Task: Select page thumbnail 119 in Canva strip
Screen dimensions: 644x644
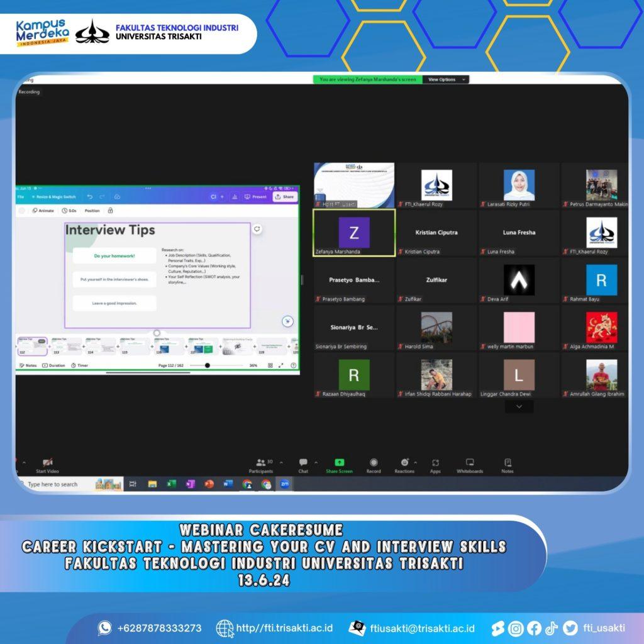Action: pos(272,346)
